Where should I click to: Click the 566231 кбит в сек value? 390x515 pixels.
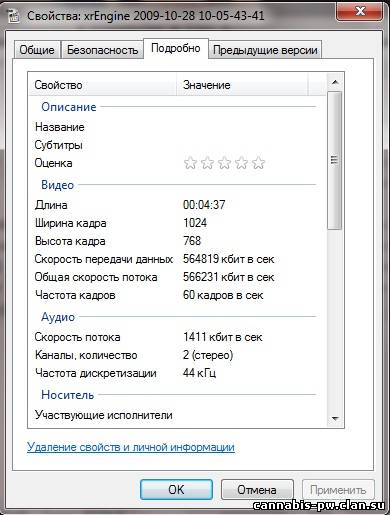tap(228, 277)
